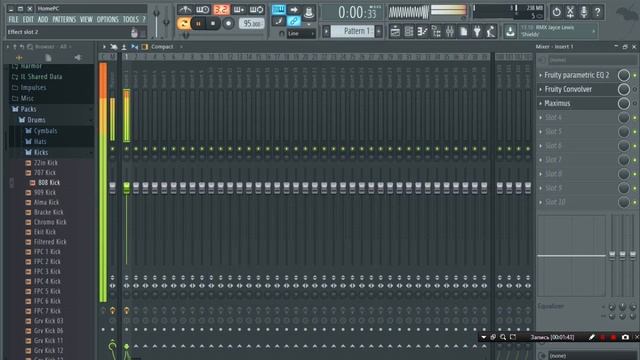This screenshot has width=640, height=360.
Task: Select the browser file page icon tab
Action: [48, 58]
